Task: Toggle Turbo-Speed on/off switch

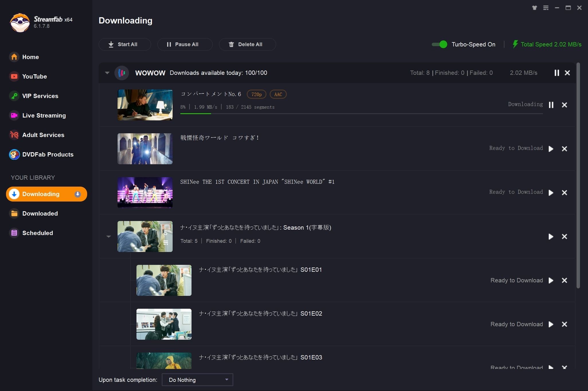Action: click(439, 44)
